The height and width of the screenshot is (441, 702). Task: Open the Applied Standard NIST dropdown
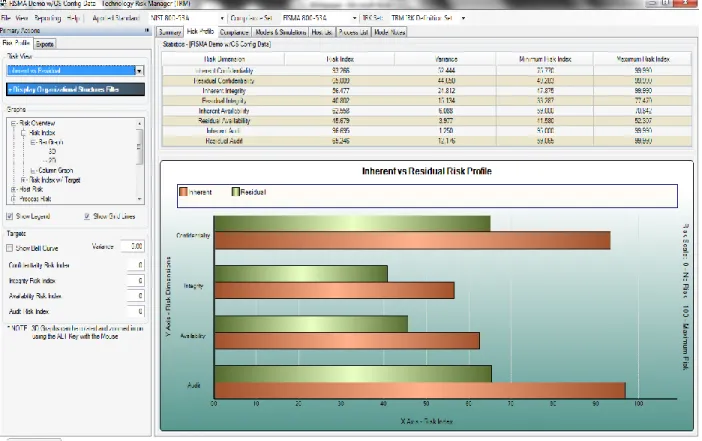pyautogui.click(x=222, y=18)
